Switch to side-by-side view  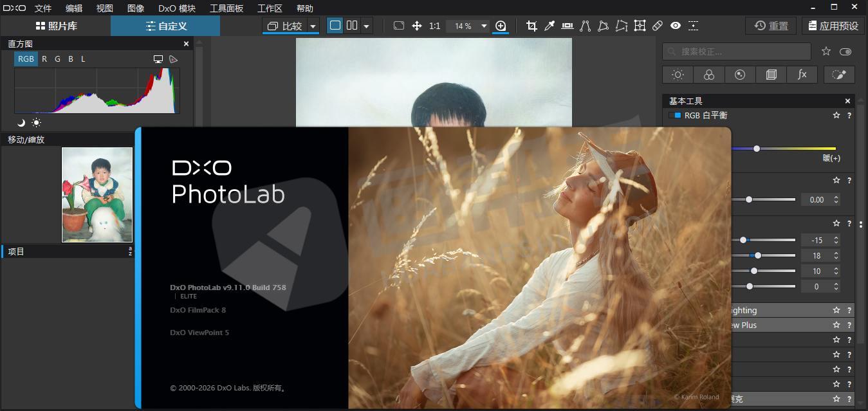[x=352, y=26]
